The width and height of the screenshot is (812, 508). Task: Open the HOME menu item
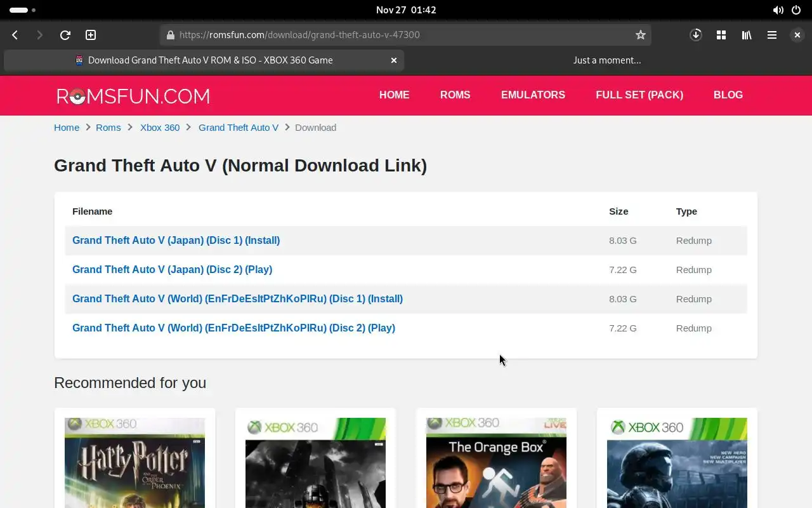395,95
